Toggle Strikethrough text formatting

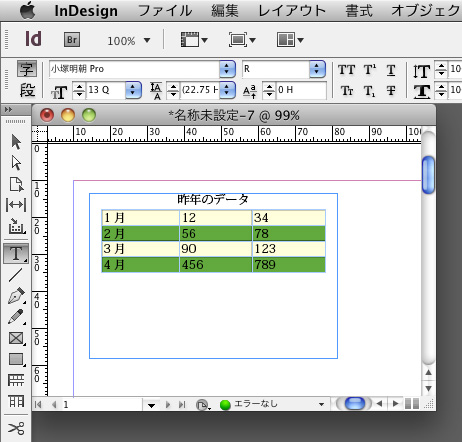point(391,90)
